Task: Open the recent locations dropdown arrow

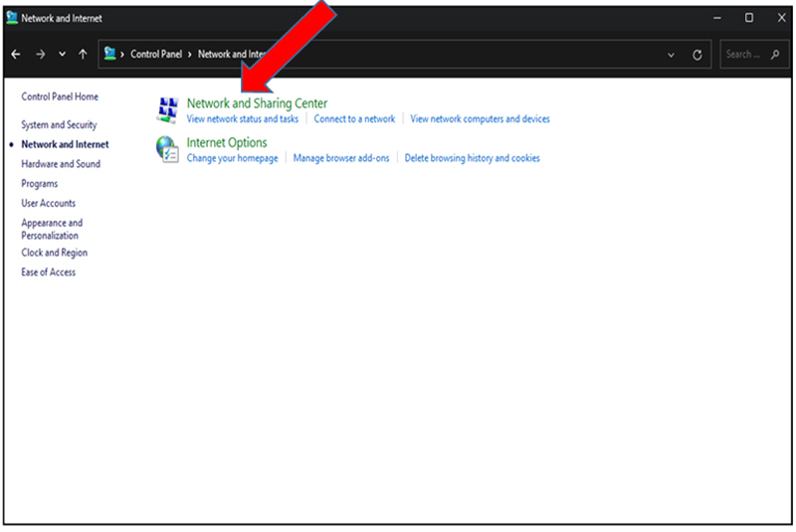Action: click(x=62, y=55)
